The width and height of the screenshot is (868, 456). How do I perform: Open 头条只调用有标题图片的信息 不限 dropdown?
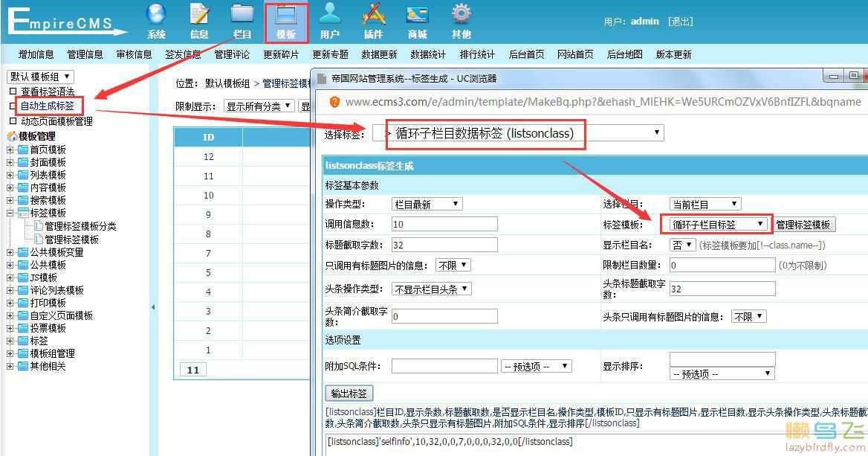[748, 316]
